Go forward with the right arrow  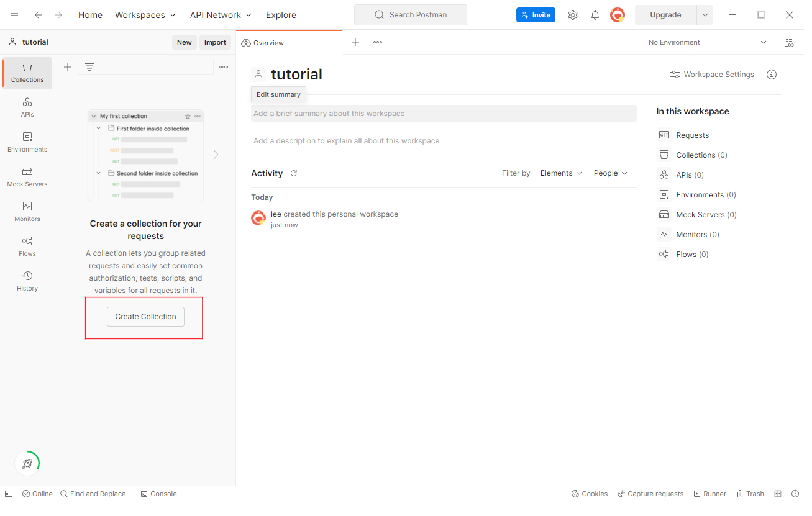pos(58,15)
